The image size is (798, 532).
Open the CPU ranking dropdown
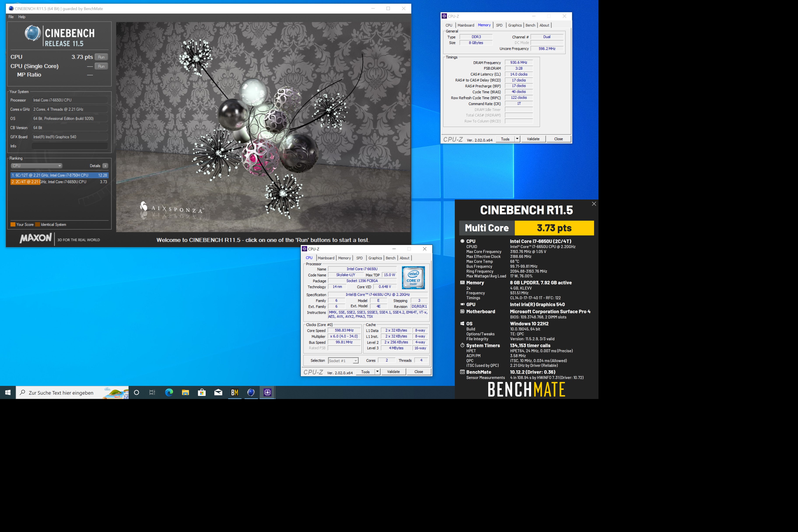click(37, 166)
